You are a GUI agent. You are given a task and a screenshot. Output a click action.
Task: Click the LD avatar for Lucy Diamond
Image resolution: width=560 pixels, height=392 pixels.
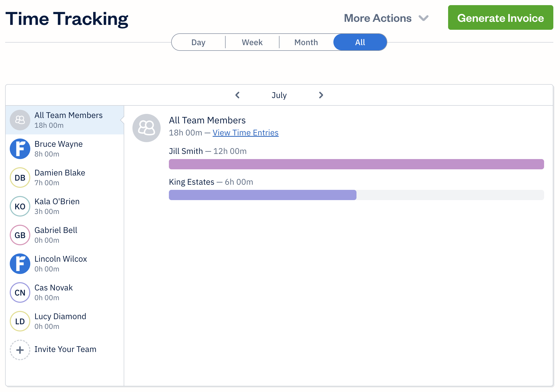pyautogui.click(x=20, y=321)
